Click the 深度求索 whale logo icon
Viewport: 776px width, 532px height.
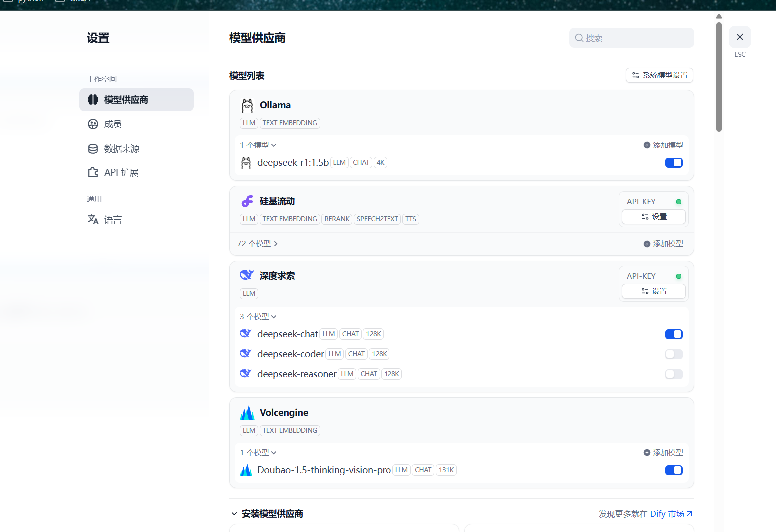(x=247, y=275)
